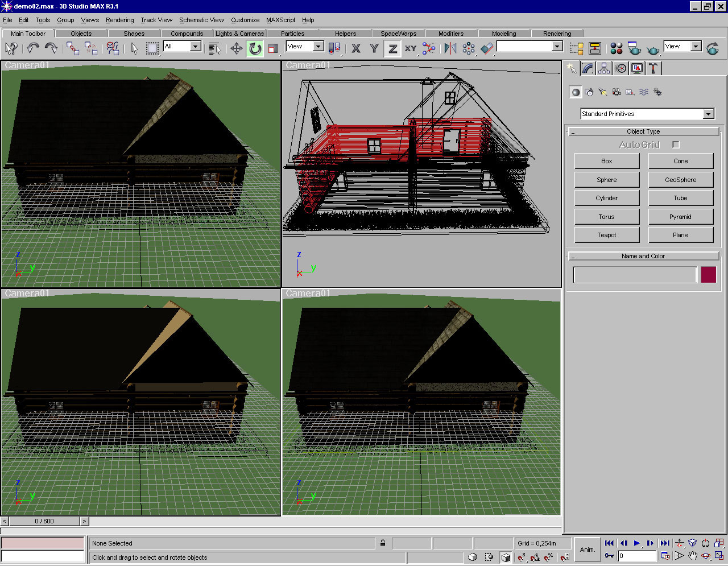
Task: Open the selection filter 'All' dropdown
Action: point(195,47)
